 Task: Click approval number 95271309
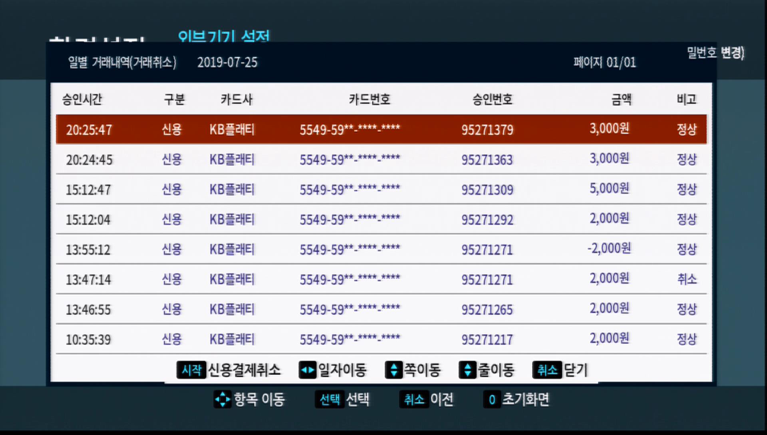pos(487,189)
